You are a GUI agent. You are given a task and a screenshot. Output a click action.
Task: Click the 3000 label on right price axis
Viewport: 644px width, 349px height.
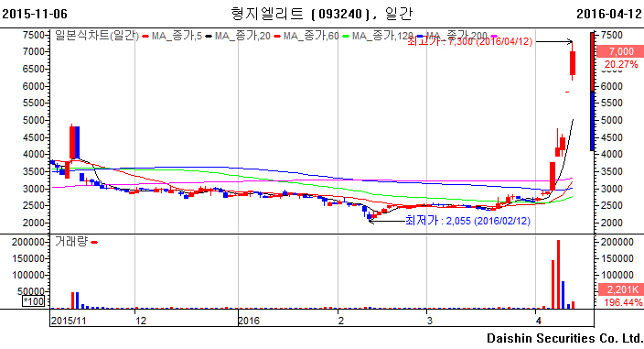click(x=612, y=189)
